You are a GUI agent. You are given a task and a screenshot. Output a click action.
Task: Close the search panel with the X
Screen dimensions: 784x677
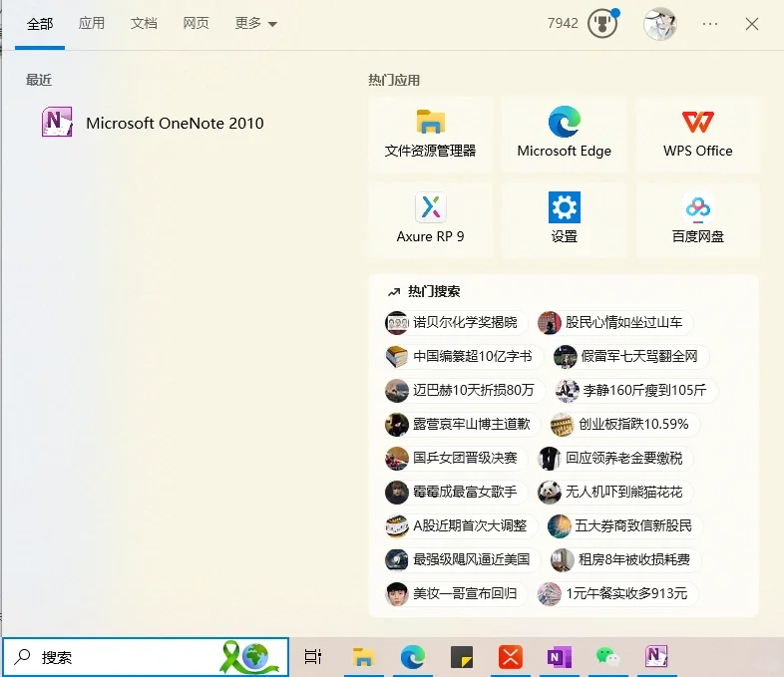[x=751, y=24]
